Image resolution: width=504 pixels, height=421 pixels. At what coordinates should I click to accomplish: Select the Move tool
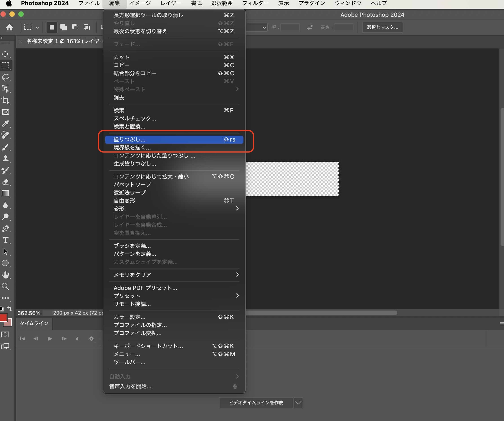6,54
